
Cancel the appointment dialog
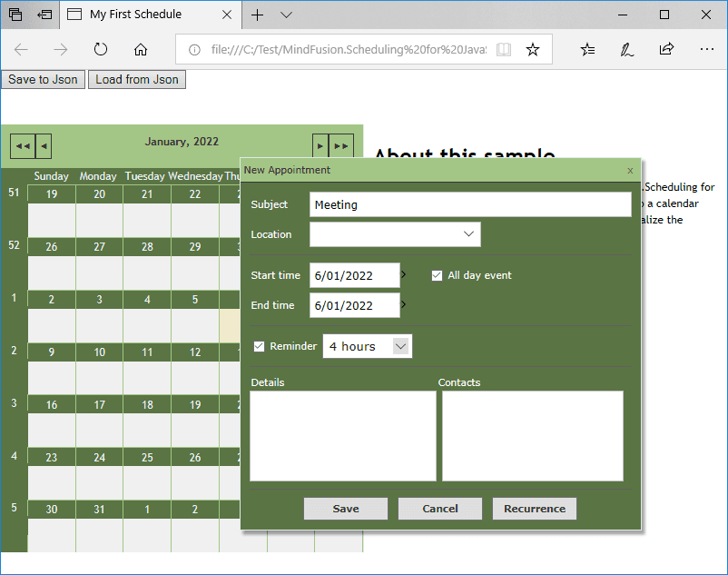click(440, 509)
